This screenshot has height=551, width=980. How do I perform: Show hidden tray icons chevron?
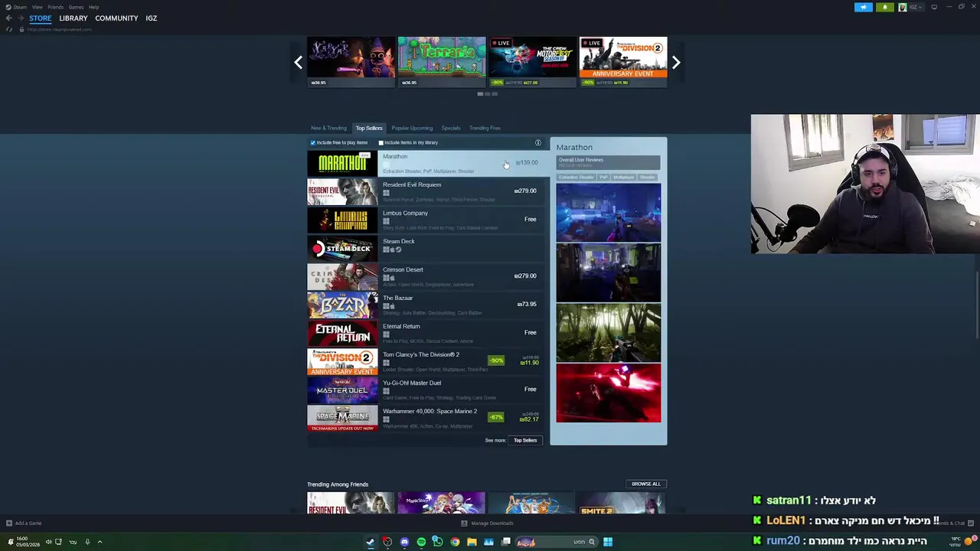click(x=100, y=542)
